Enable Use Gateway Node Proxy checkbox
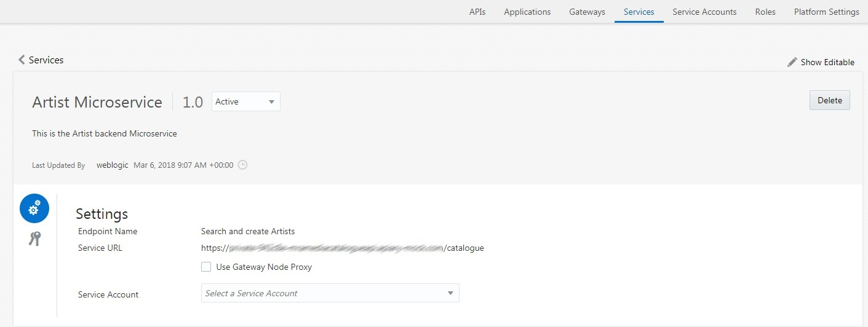Screen dimensions: 868x327 click(206, 267)
